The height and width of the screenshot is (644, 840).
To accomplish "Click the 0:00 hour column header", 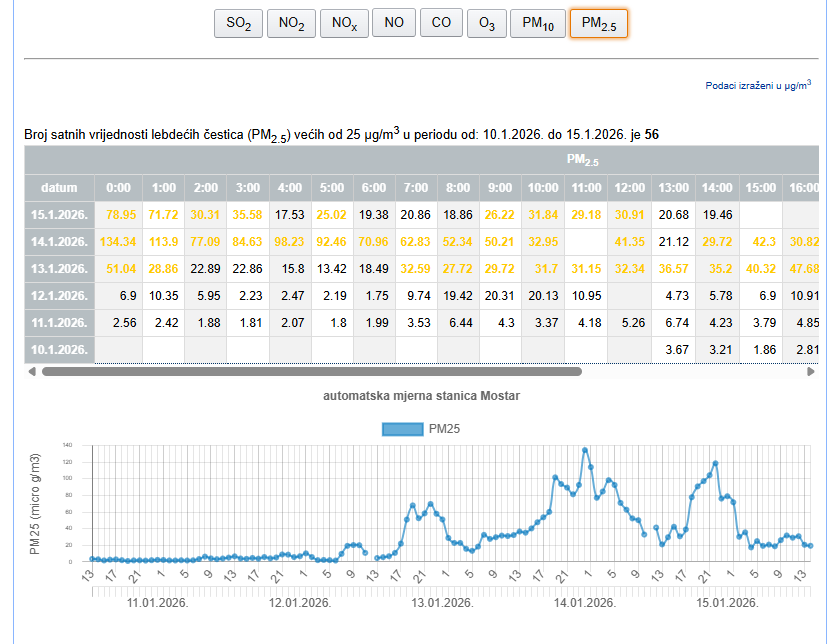I will pos(118,187).
